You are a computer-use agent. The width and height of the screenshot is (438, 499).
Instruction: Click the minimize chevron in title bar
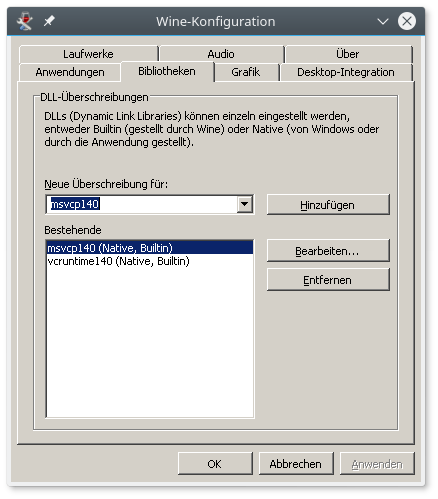point(383,22)
